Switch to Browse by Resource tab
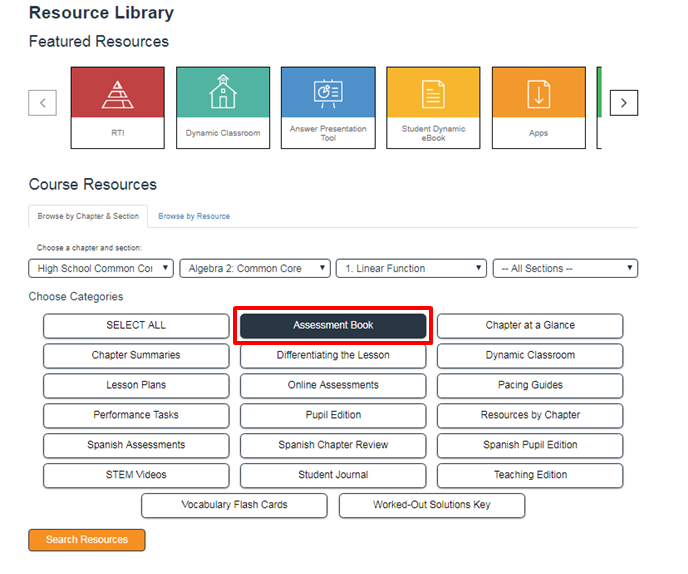This screenshot has height=574, width=688. coord(194,216)
